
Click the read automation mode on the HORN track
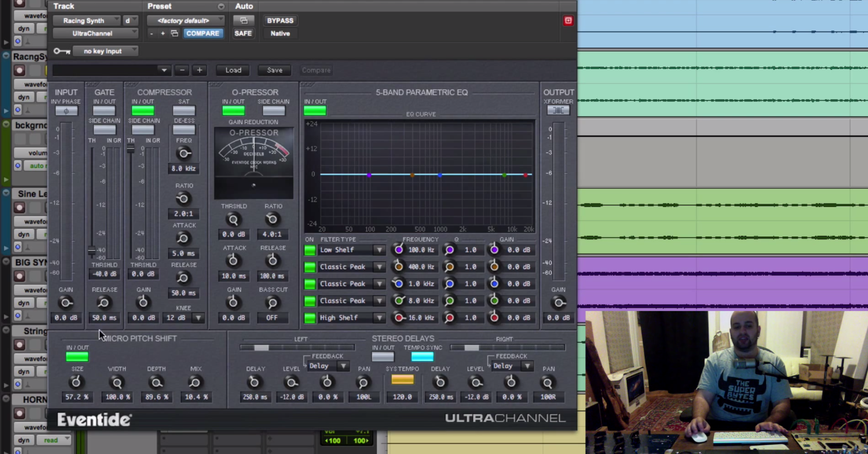tap(51, 440)
